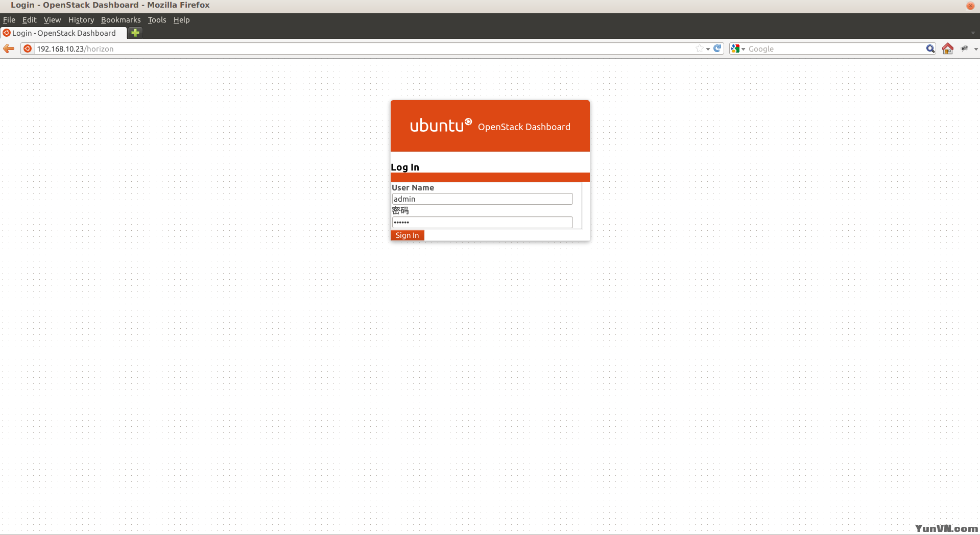Open a new tab with plus icon
980x535 pixels.
[135, 33]
